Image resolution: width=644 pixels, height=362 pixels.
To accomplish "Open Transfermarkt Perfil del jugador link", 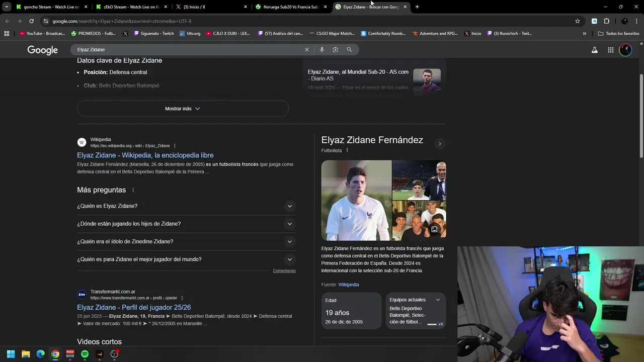I will 134,307.
